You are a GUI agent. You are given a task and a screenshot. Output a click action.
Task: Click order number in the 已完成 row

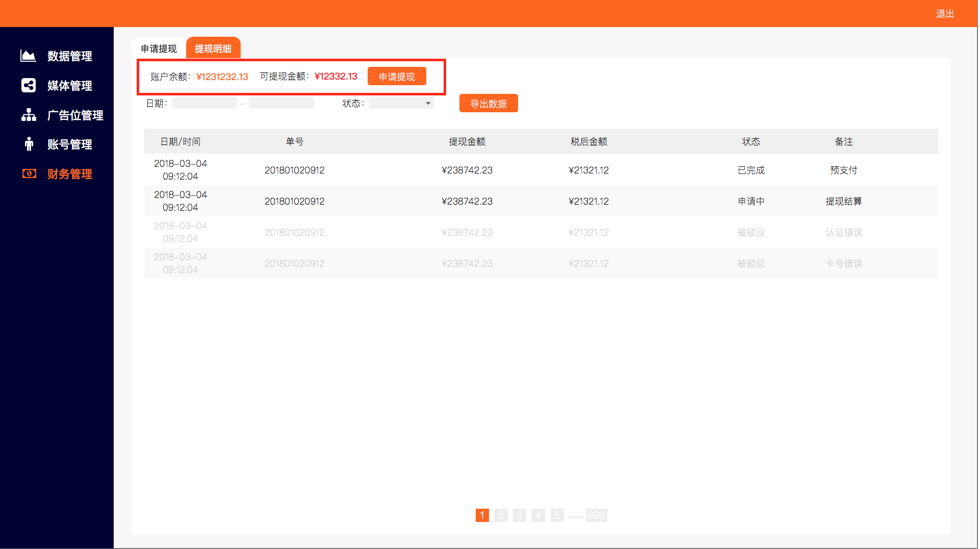tap(295, 170)
